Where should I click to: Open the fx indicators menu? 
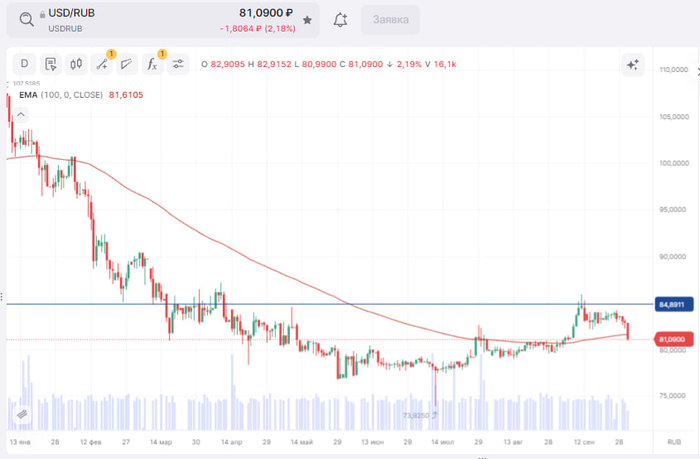[x=152, y=64]
